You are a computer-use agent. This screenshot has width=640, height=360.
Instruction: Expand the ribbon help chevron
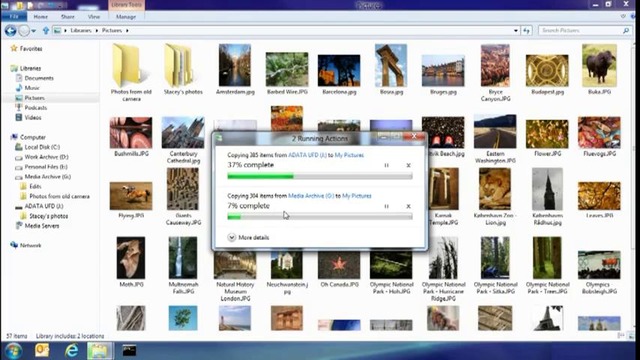pos(623,16)
